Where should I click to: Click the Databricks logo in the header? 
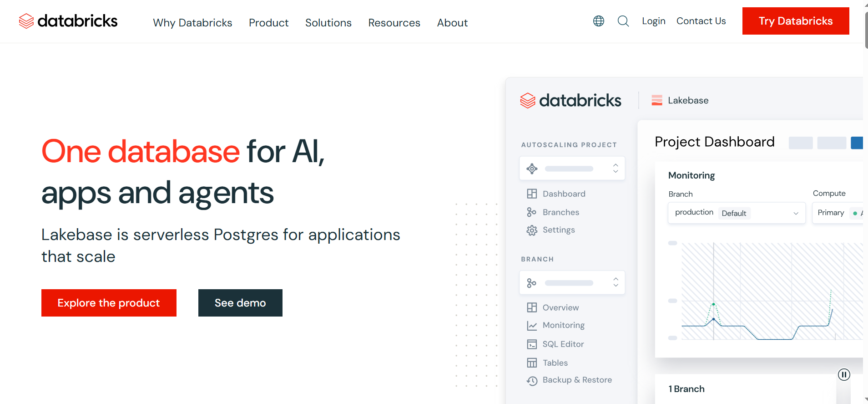(68, 21)
